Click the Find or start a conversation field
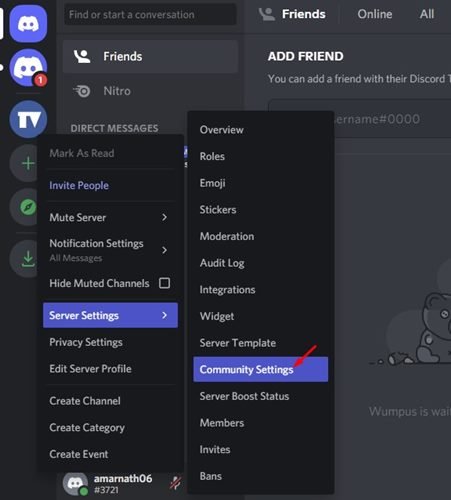This screenshot has width=451, height=500. pos(150,15)
